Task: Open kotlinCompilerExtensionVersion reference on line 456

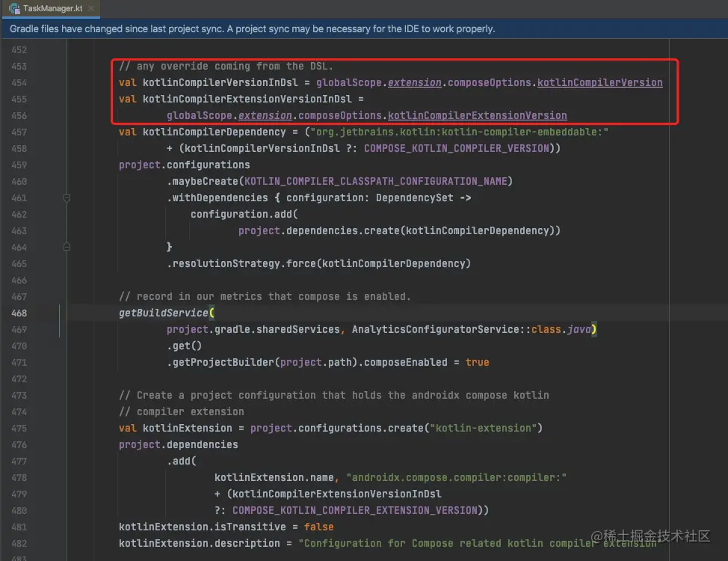Action: [x=478, y=116]
